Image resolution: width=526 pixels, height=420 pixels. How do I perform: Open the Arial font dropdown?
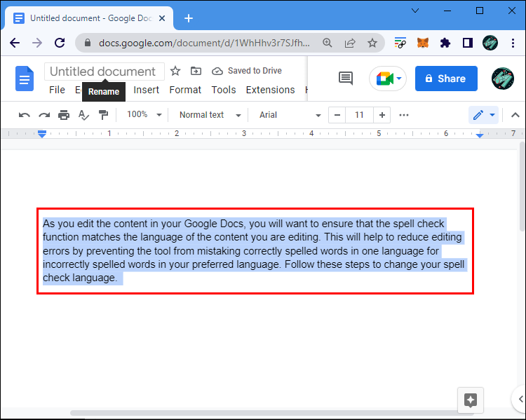(x=290, y=115)
